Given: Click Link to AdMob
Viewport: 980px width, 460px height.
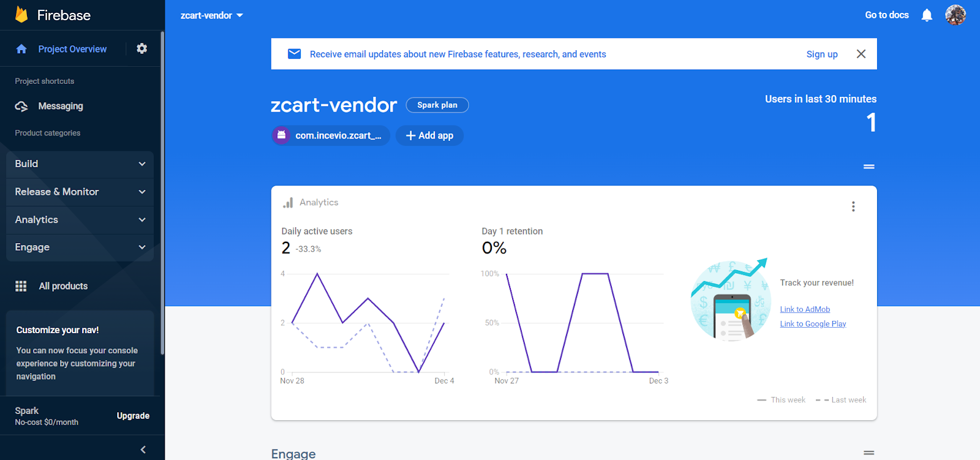Looking at the screenshot, I should click(805, 309).
